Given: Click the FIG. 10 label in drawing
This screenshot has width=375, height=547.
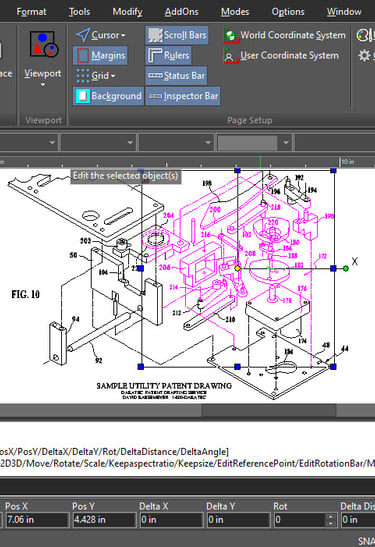Looking at the screenshot, I should pos(25,294).
